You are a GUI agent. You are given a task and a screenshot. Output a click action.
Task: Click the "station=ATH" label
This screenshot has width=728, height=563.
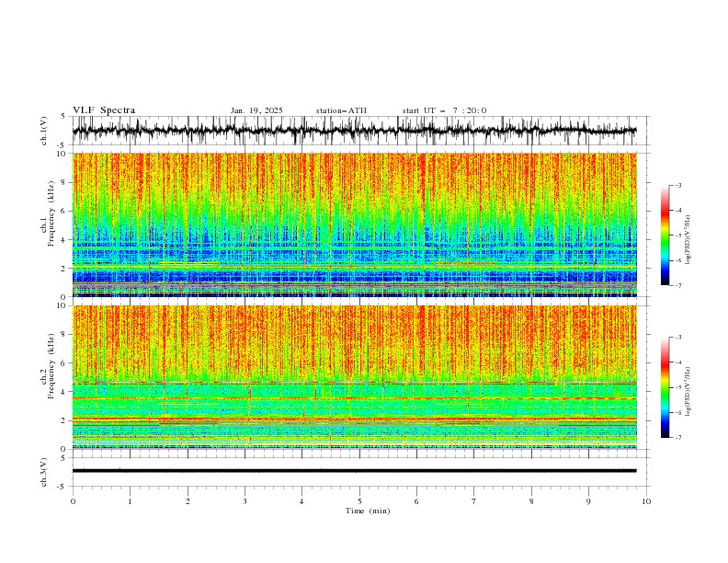341,110
